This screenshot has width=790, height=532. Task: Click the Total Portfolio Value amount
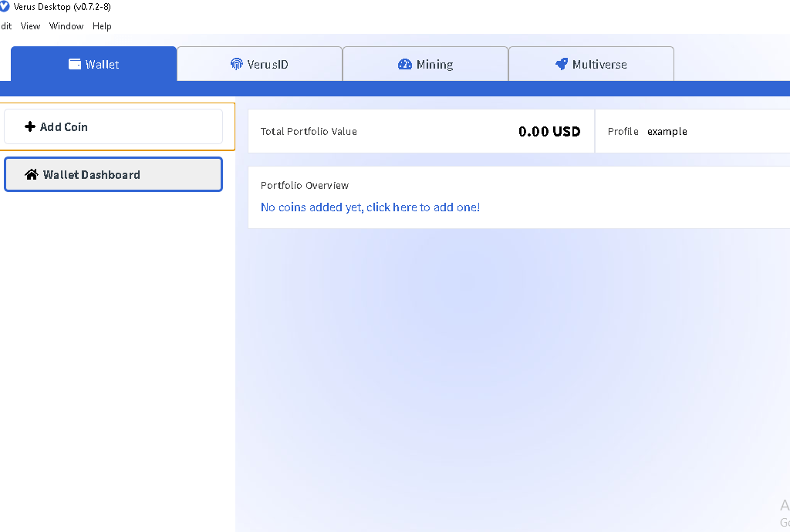pyautogui.click(x=549, y=131)
